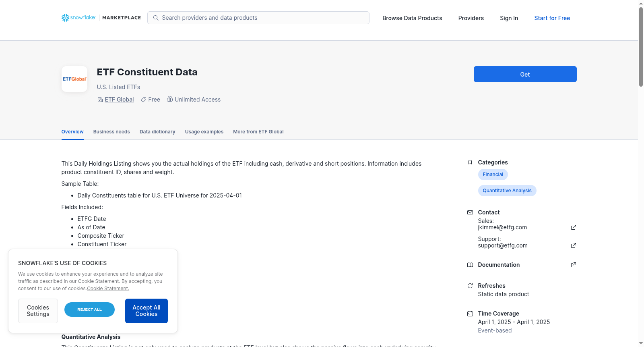The width and height of the screenshot is (644, 347).
Task: Click REJECT ALL cookies button
Action: [x=89, y=310]
